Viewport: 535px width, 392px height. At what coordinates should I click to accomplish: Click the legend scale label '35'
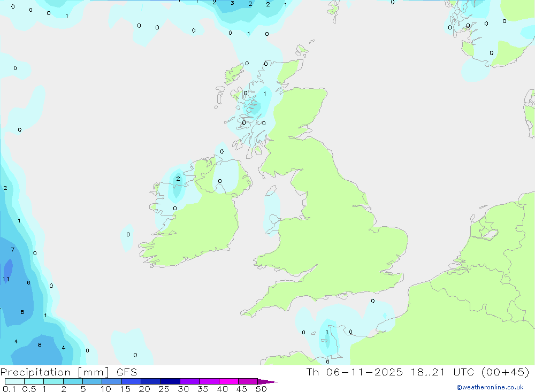203,389
